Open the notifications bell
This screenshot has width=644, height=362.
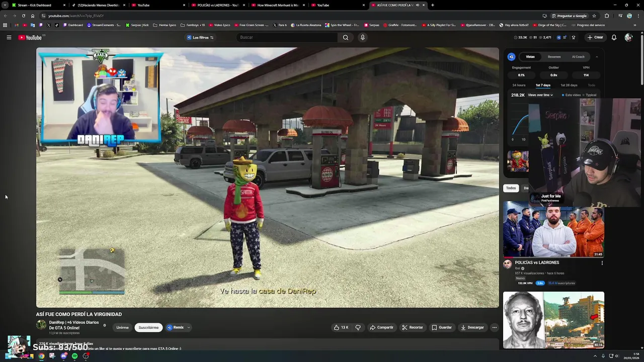614,37
